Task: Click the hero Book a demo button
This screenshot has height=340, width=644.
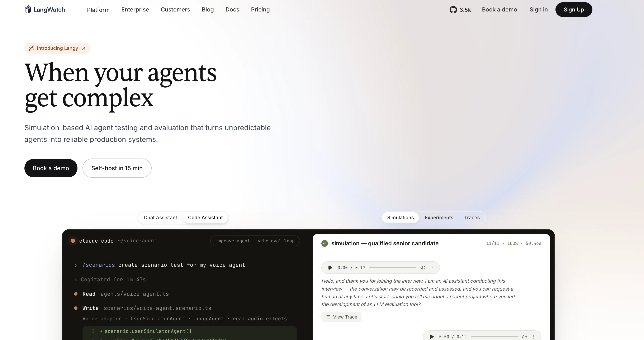Action: [51, 168]
